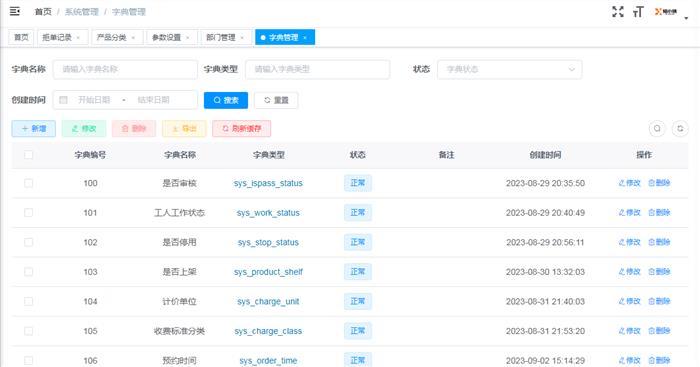This screenshot has width=700, height=367.
Task: Open the user avatar dropdown
Action: click(671, 12)
